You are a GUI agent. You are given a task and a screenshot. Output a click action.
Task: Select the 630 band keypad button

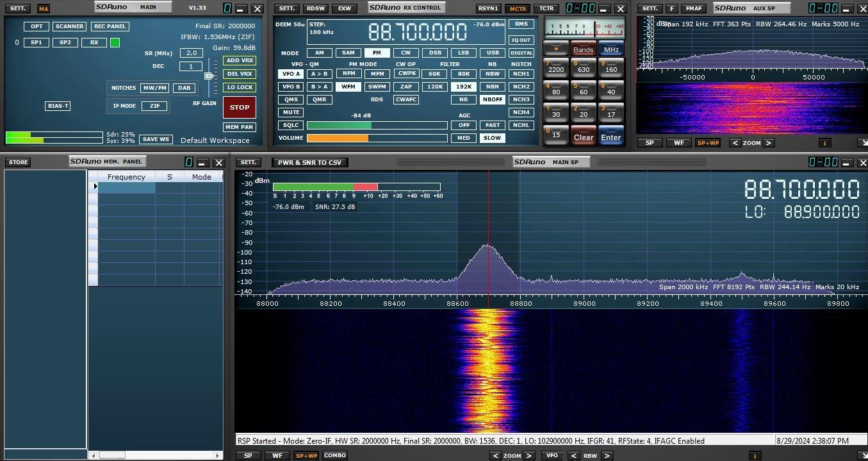584,68
